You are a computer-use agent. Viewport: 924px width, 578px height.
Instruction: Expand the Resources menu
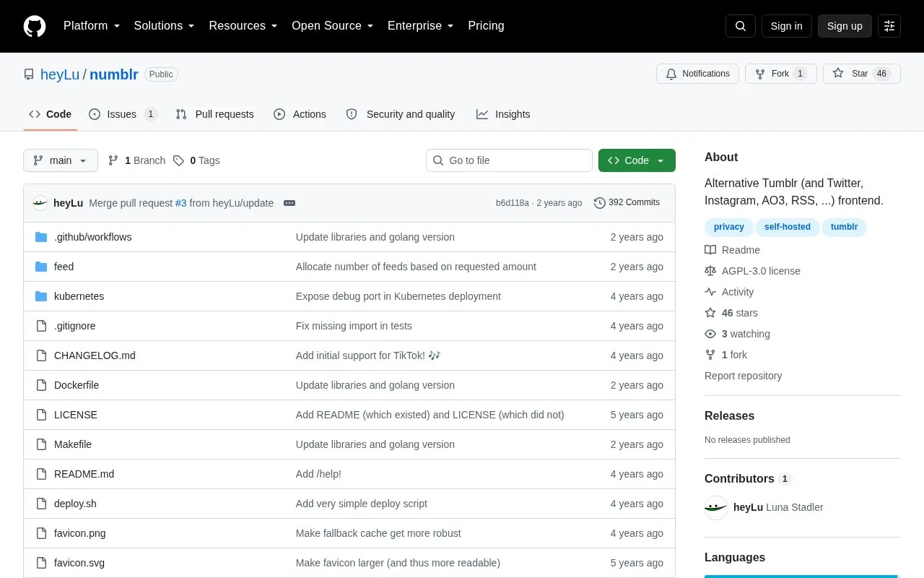click(243, 26)
